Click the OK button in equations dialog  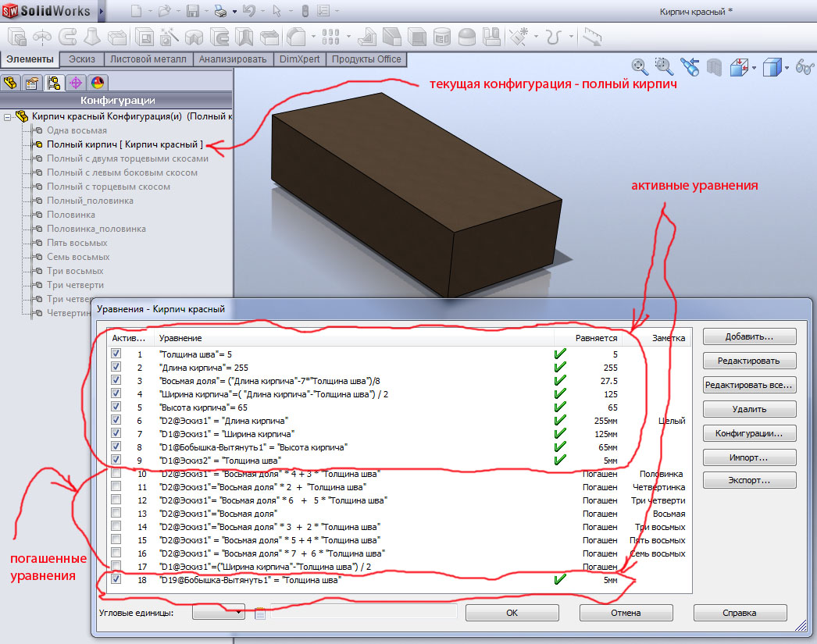pyautogui.click(x=512, y=613)
